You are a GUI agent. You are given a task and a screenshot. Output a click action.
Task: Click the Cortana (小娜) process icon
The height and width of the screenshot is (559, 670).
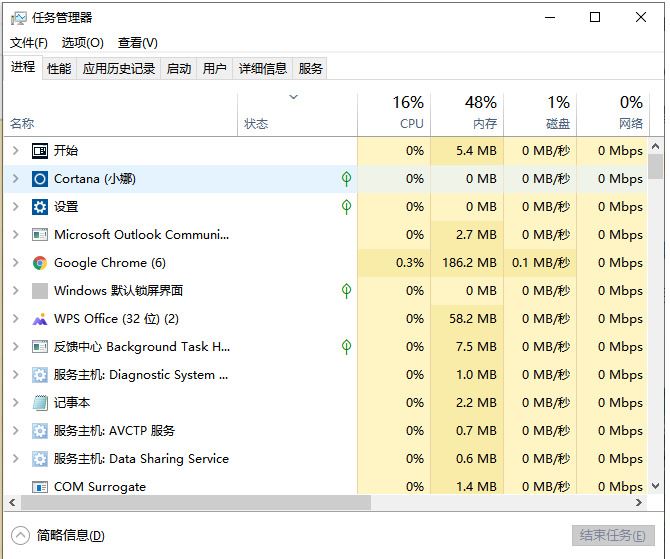click(x=40, y=179)
